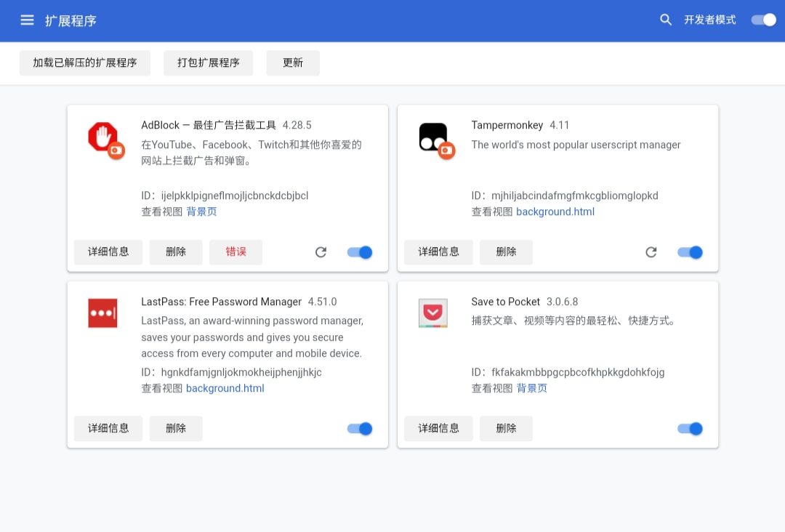Switch off the LastPass toggle
Screen dimensions: 785x532
[x=360, y=429]
